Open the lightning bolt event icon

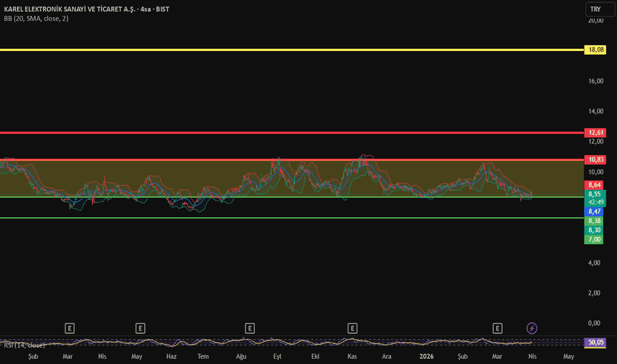click(x=532, y=328)
